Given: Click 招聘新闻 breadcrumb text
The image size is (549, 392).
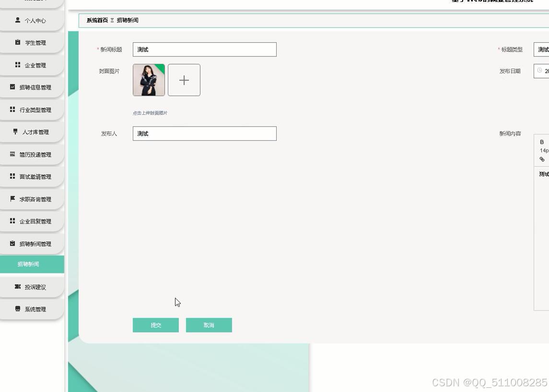Looking at the screenshot, I should [x=128, y=20].
